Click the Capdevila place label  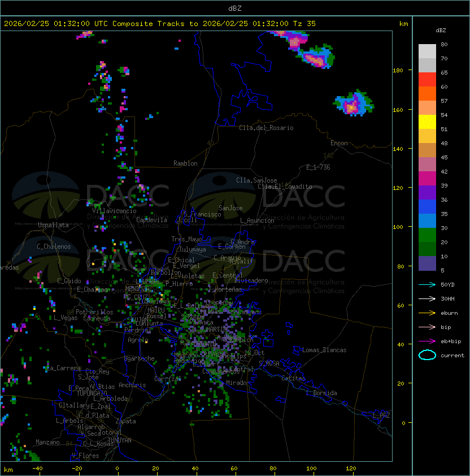[151, 220]
